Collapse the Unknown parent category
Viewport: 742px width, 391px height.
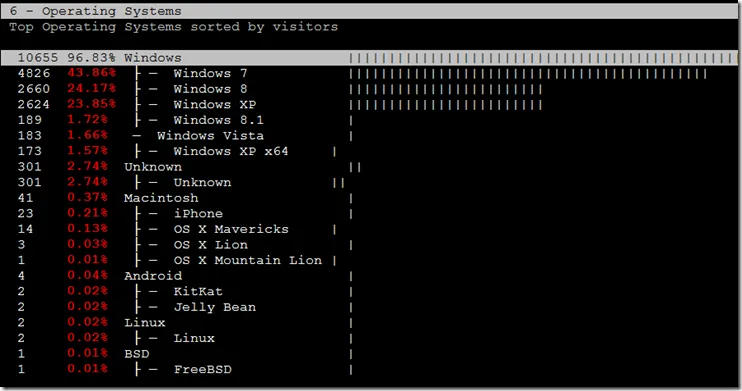click(x=153, y=167)
